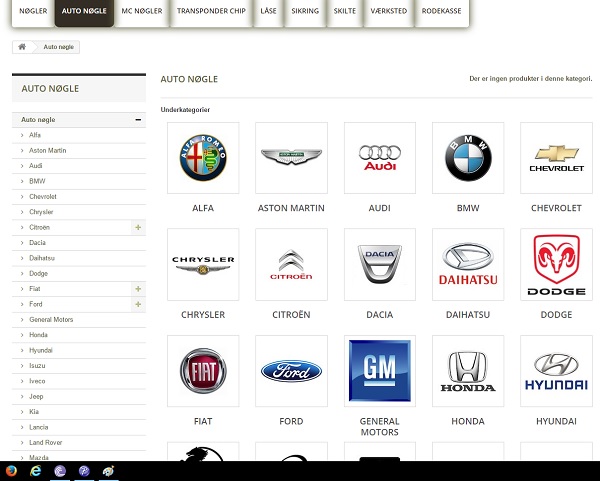
Task: Open the SKILTE menu tab
Action: 345,11
